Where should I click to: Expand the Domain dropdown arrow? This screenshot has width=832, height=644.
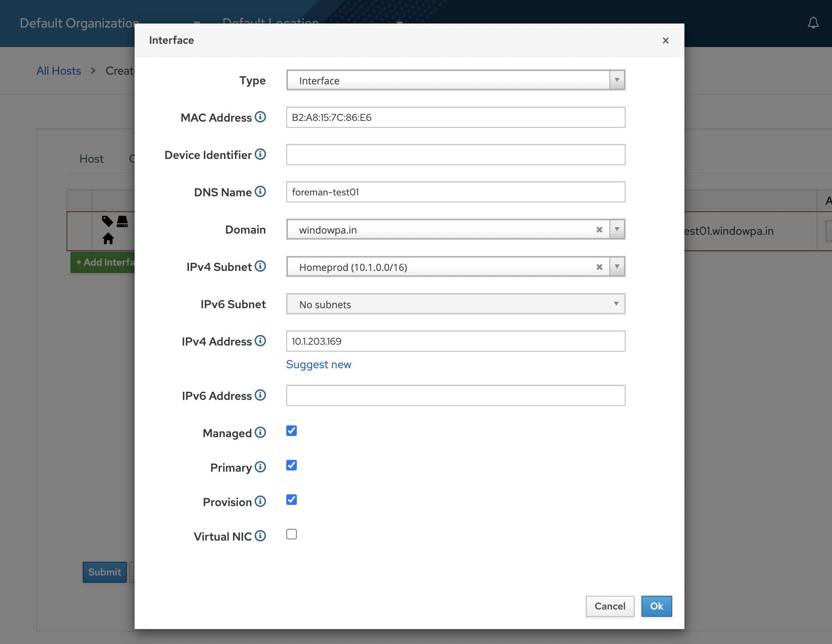tap(617, 230)
